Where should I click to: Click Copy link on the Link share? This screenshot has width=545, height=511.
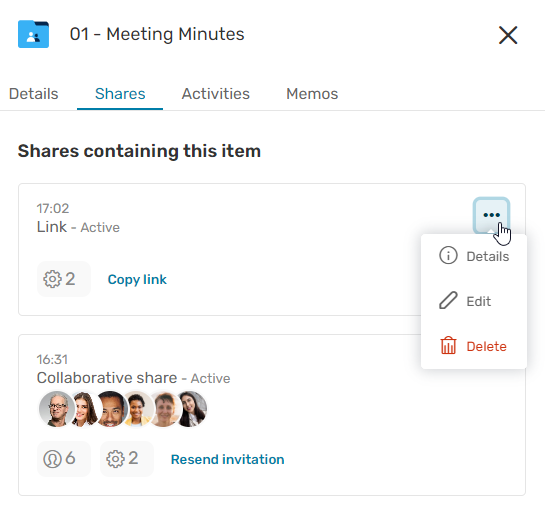(137, 279)
